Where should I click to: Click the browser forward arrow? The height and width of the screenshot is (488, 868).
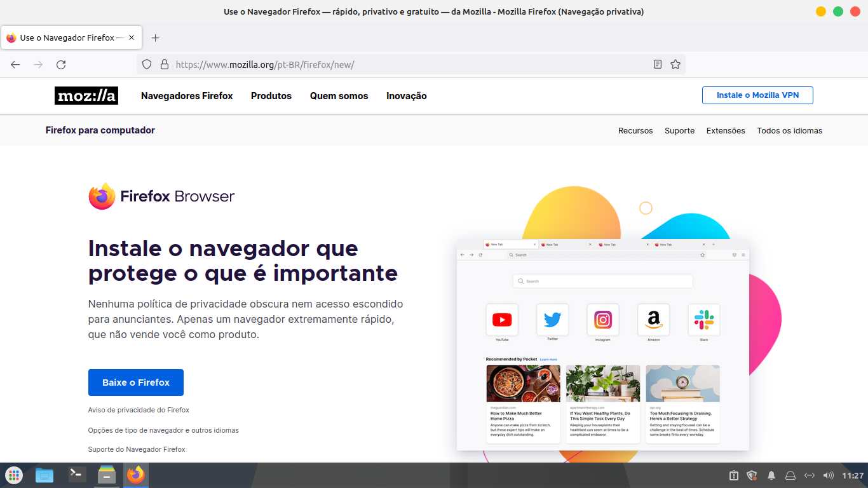(38, 64)
